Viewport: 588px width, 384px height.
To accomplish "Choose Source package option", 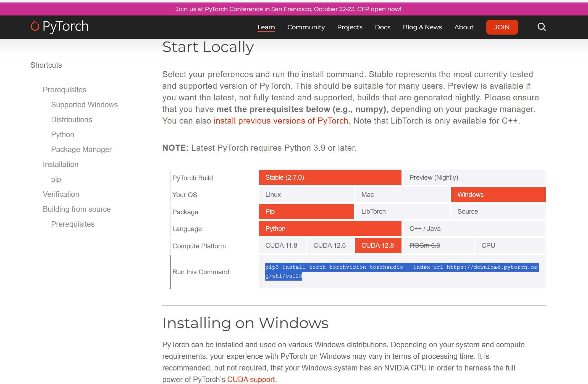I will 498,211.
